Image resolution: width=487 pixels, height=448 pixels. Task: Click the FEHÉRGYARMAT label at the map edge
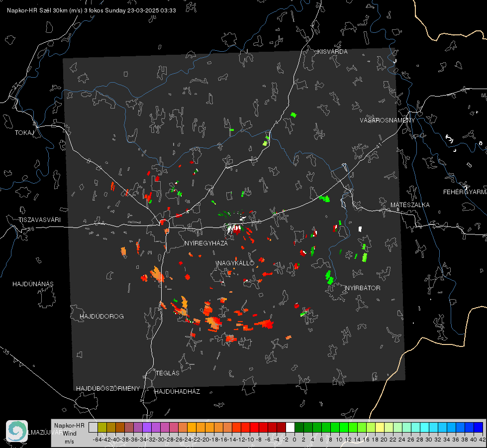(x=465, y=192)
